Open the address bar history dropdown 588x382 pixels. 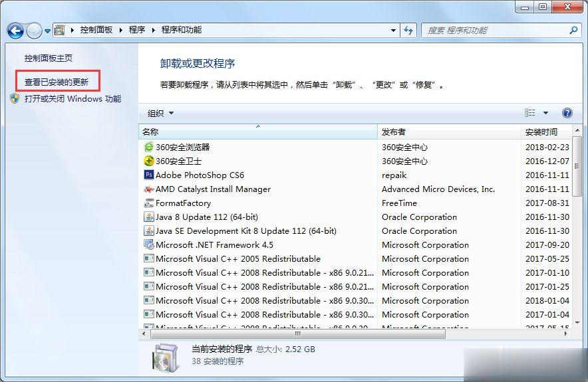point(393,31)
